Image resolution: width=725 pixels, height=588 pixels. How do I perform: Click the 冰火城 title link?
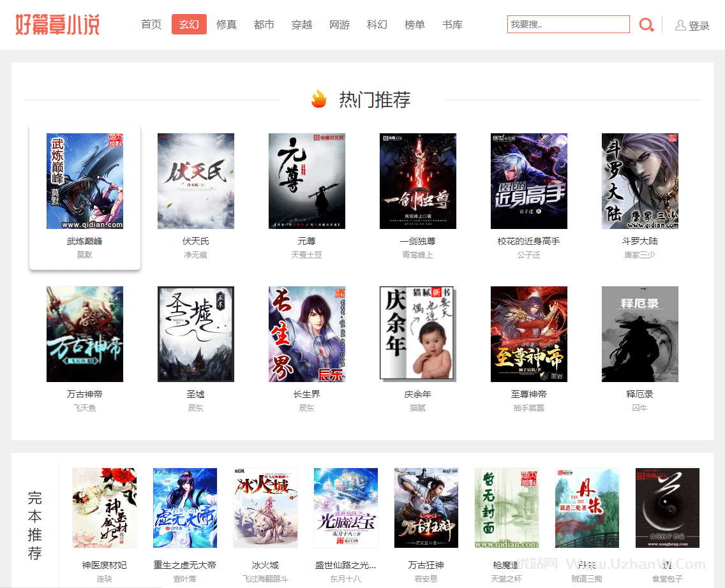pyautogui.click(x=265, y=565)
